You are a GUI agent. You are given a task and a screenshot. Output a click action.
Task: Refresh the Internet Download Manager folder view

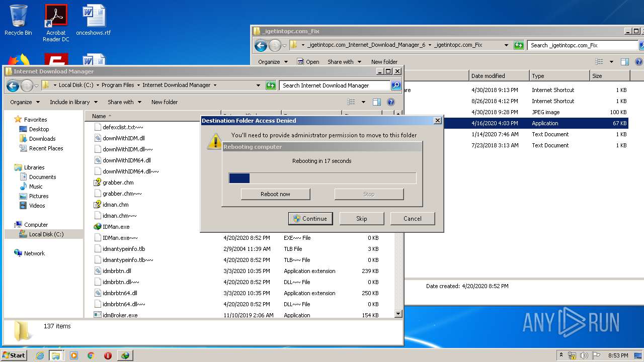[x=271, y=85]
